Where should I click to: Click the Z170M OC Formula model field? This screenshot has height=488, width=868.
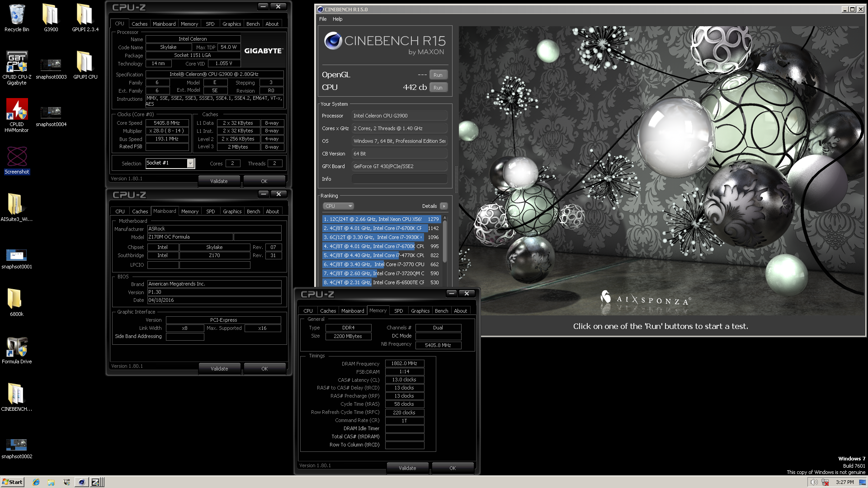point(190,237)
